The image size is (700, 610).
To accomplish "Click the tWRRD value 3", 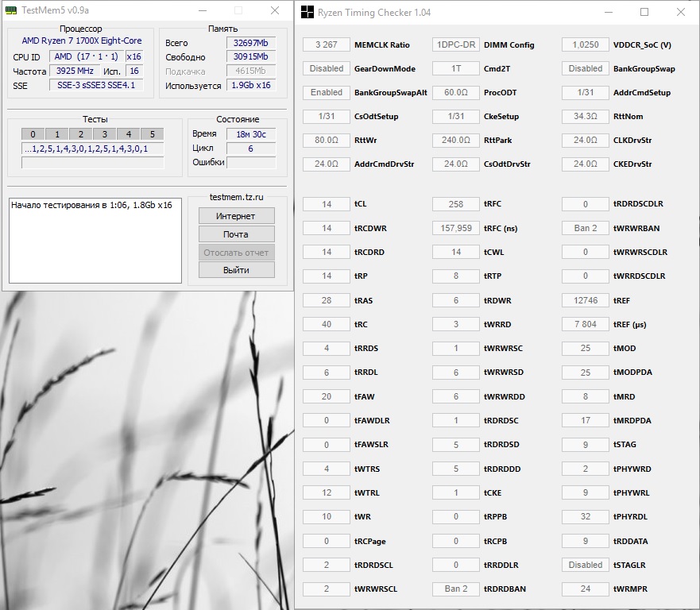I will (456, 324).
